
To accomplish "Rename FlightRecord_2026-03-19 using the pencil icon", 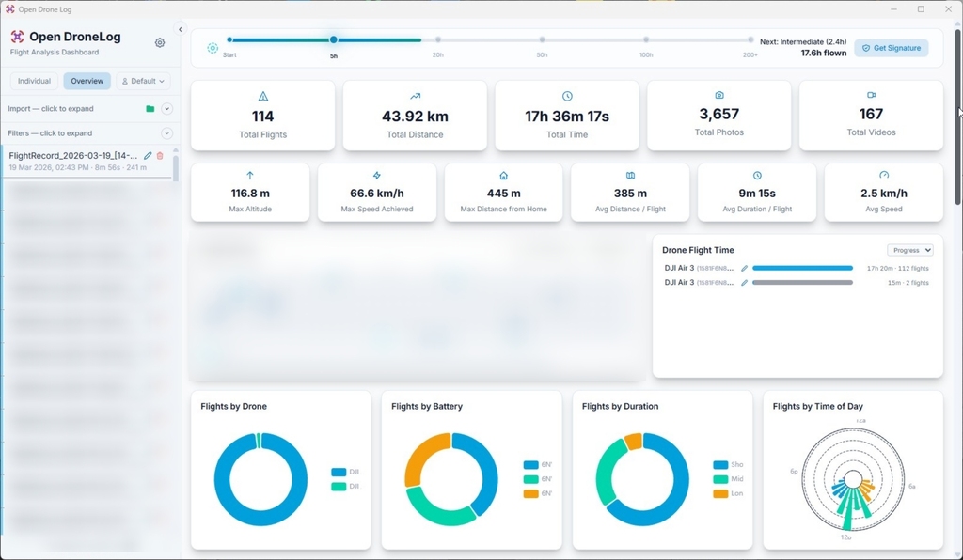I will pos(148,155).
